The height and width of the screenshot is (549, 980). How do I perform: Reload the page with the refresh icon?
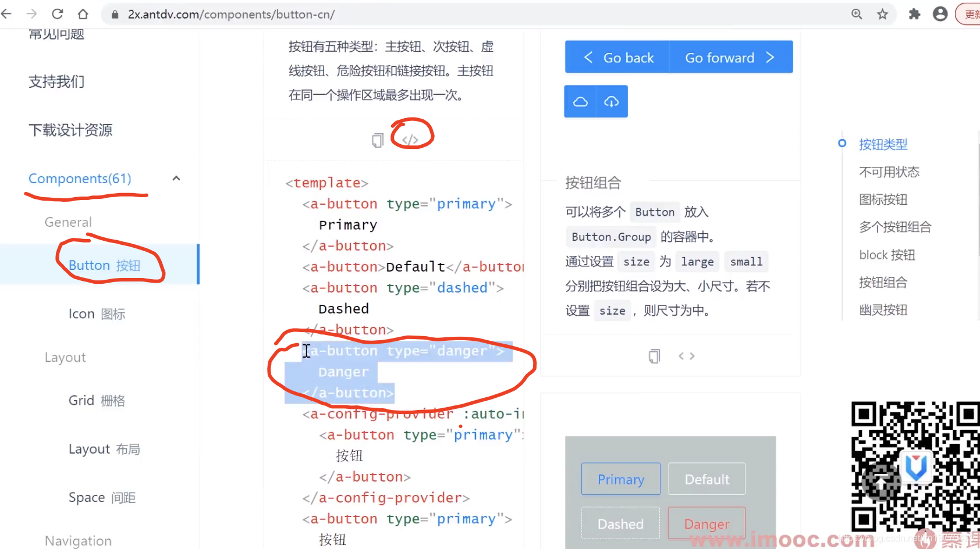(x=57, y=14)
